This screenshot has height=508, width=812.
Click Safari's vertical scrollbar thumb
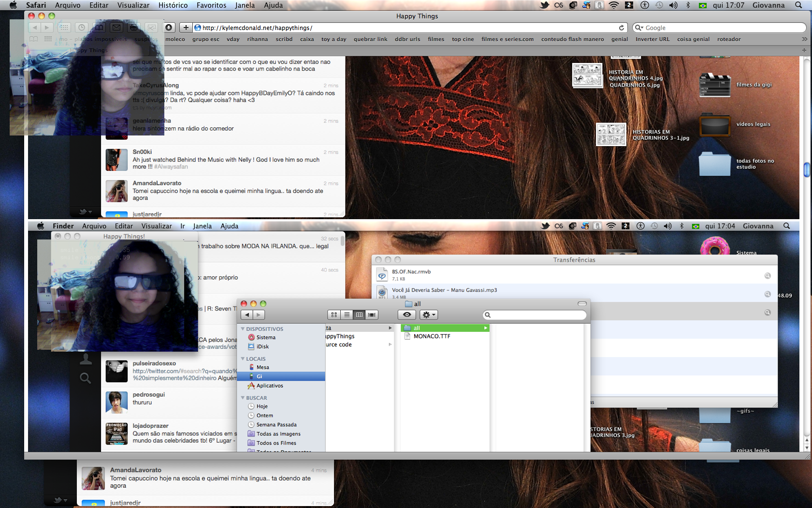tap(807, 170)
